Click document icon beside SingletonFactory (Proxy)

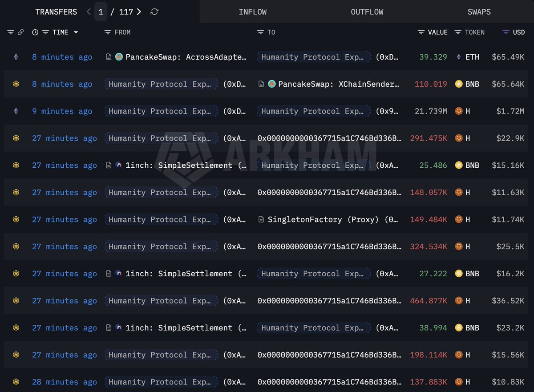[262, 219]
